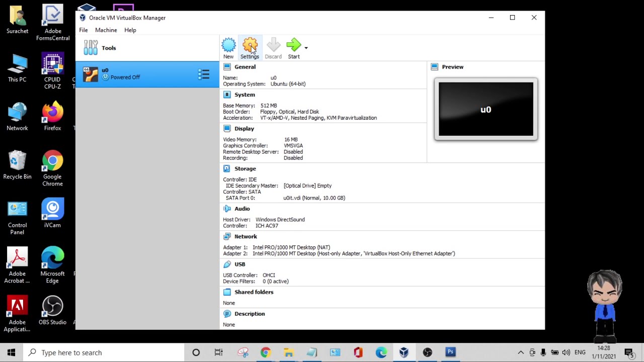This screenshot has width=644, height=362.
Task: Click the Audio section header
Action: point(242,209)
